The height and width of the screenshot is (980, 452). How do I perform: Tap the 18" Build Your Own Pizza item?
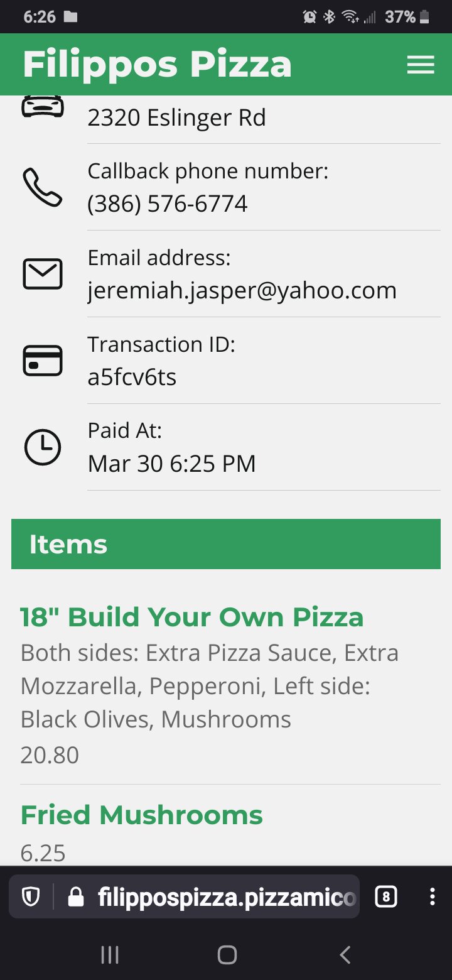191,617
